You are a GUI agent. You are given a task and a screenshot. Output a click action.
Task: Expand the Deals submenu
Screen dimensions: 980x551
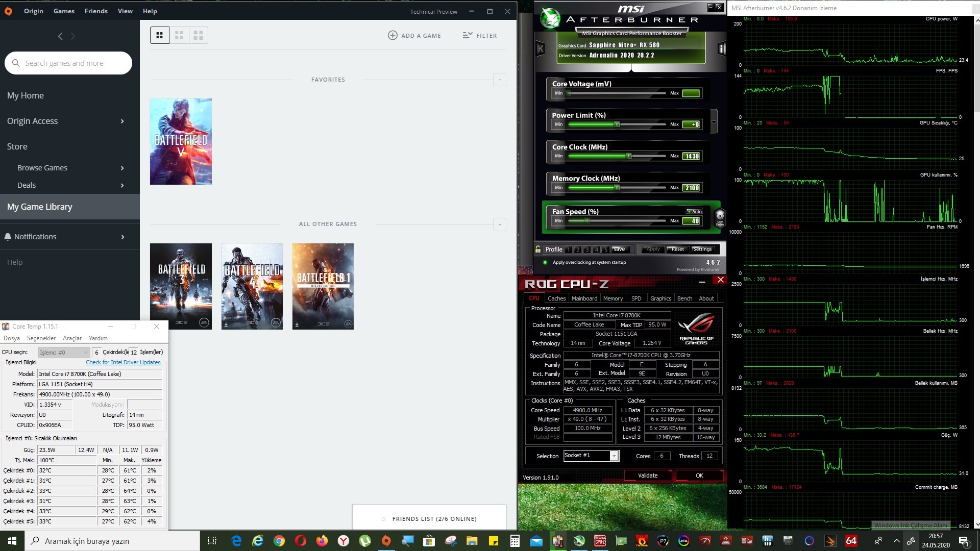[122, 185]
